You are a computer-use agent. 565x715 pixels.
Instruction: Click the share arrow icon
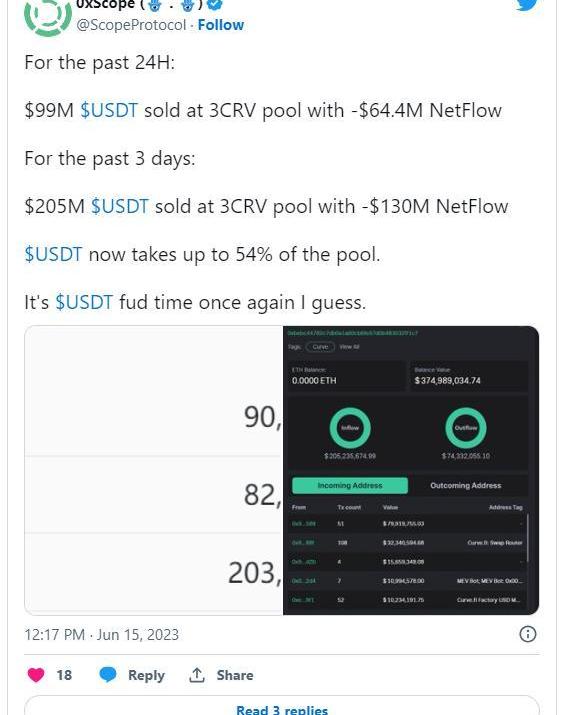pyautogui.click(x=197, y=675)
